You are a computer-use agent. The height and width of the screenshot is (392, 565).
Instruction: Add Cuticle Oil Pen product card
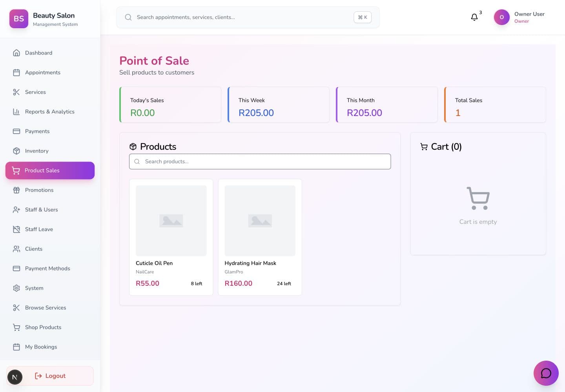click(x=171, y=237)
